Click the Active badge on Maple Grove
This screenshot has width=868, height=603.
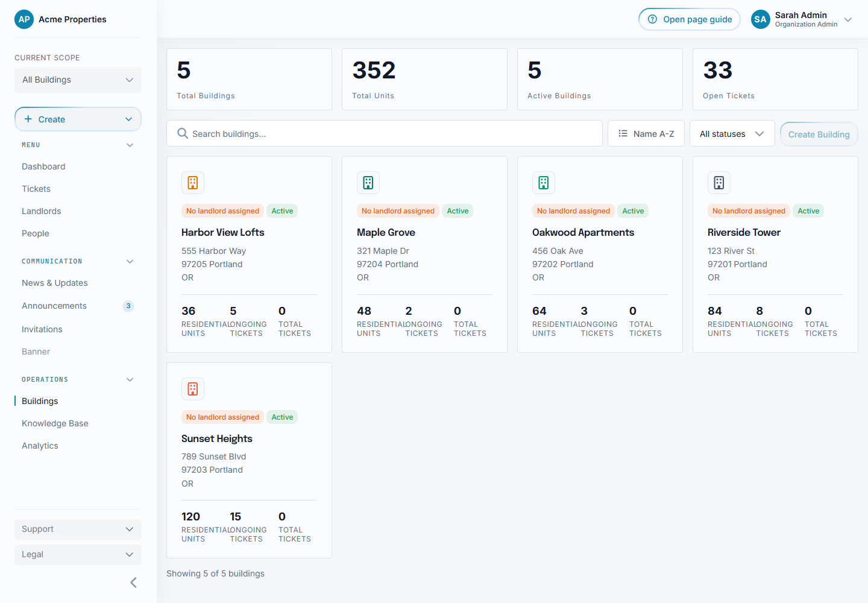[458, 211]
